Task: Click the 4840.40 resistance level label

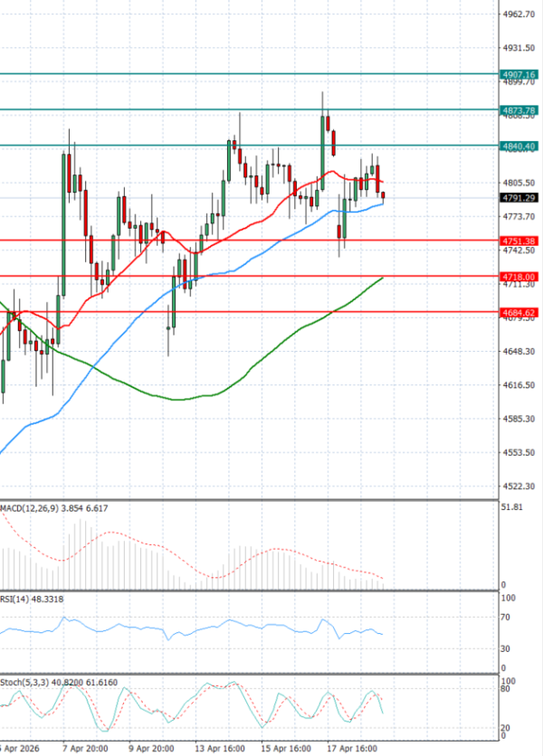Action: point(518,146)
